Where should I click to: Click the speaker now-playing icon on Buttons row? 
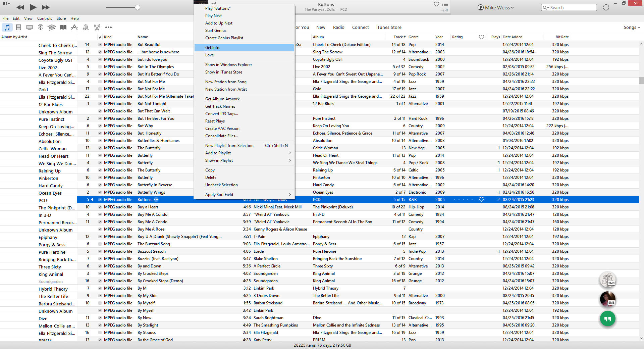(92, 200)
